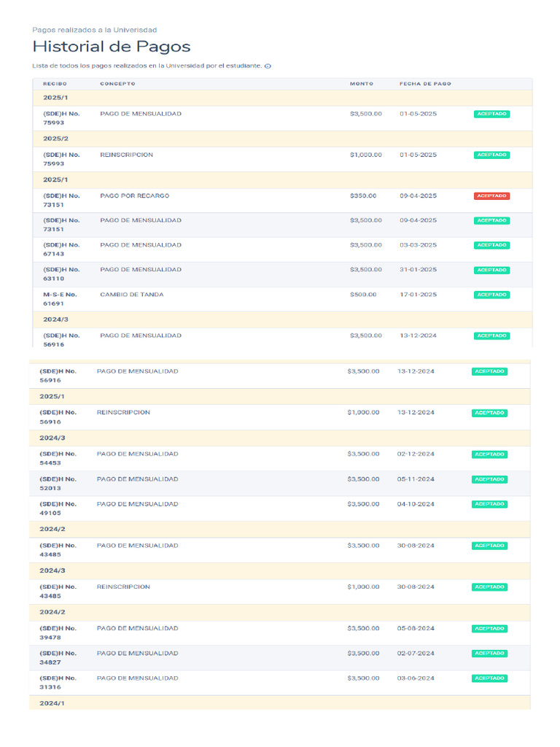
Task: Click the ACEPTADO badge for receipt 54453
Action: tap(489, 454)
